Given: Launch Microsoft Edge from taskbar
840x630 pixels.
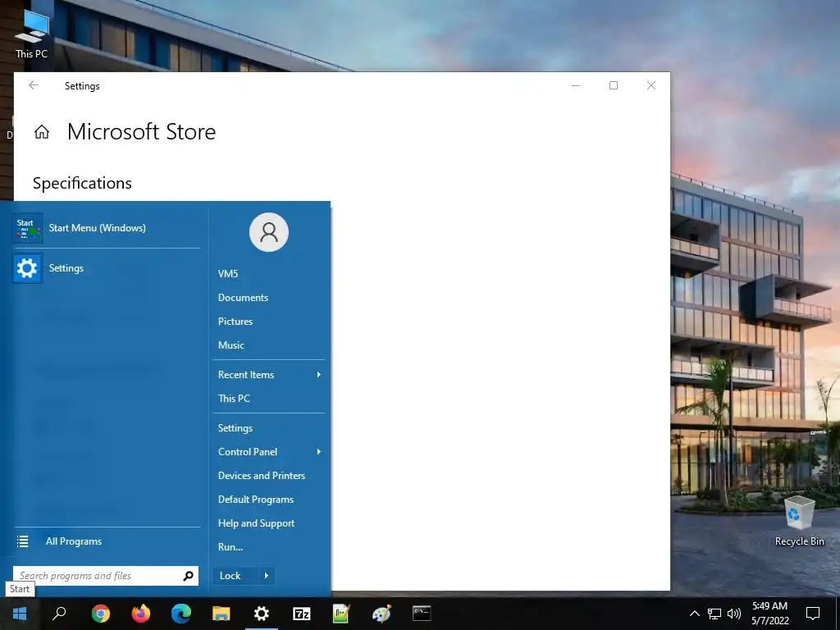Looking at the screenshot, I should 181,614.
